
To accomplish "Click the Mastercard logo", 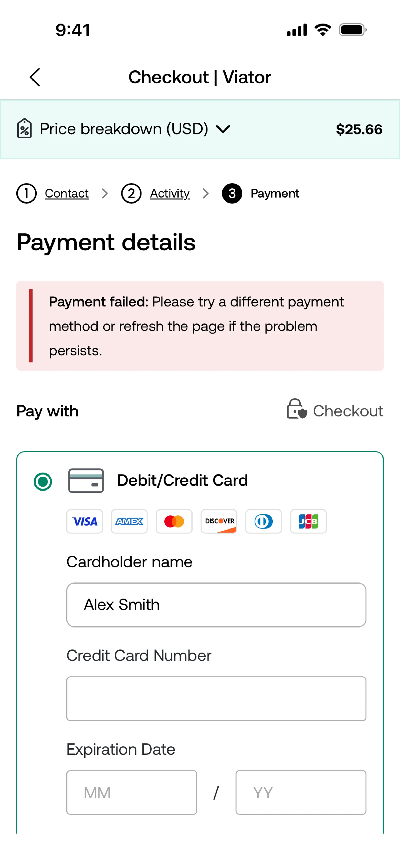I will pyautogui.click(x=174, y=521).
